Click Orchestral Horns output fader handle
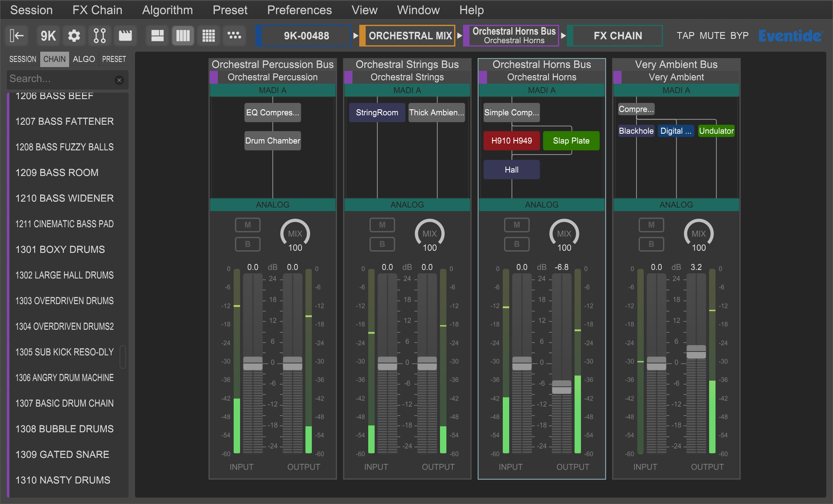Screen dimensions: 833x504 point(561,387)
